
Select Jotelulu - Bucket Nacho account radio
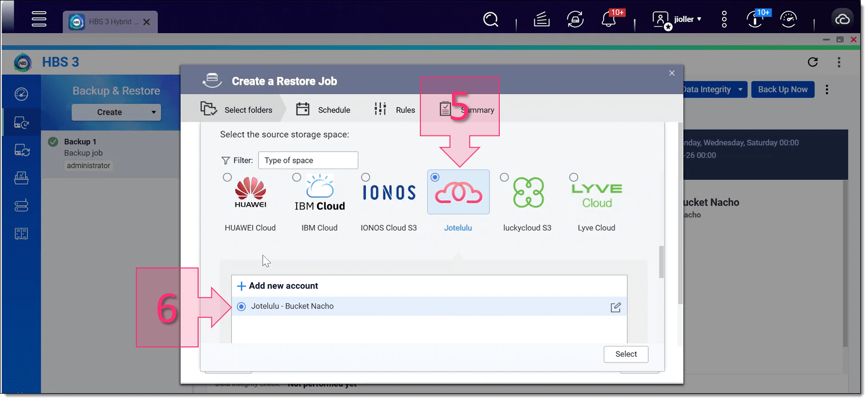[242, 306]
